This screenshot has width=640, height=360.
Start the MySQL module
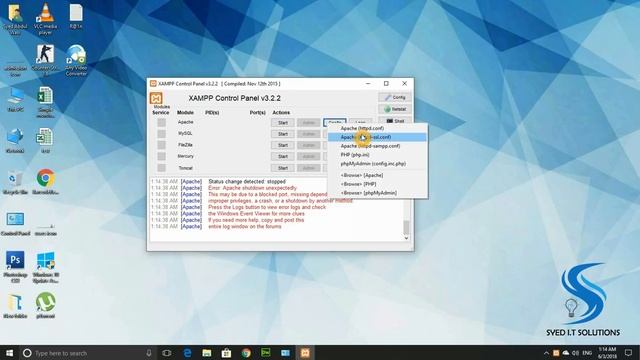coord(282,134)
